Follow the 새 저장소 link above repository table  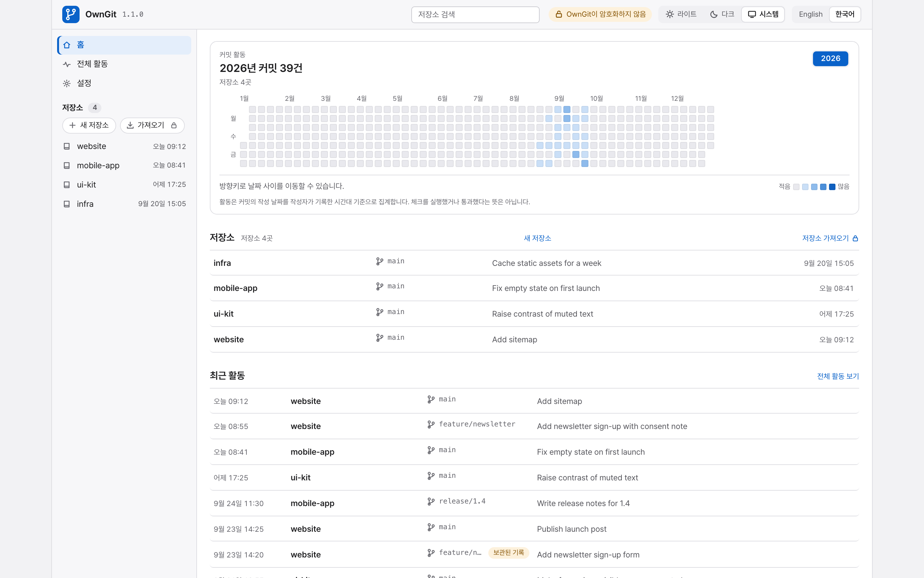[x=537, y=238]
